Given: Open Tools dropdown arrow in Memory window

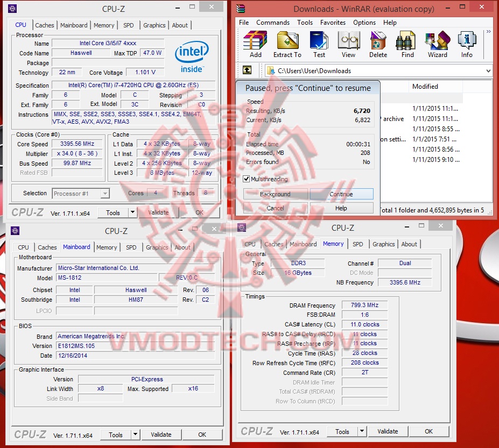Looking at the screenshot, I should pos(362,431).
